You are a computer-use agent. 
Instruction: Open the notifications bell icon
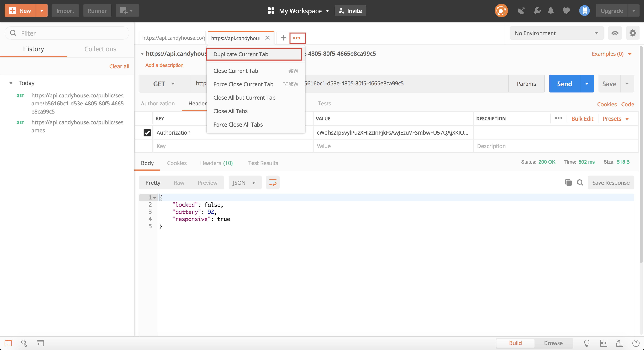point(551,11)
